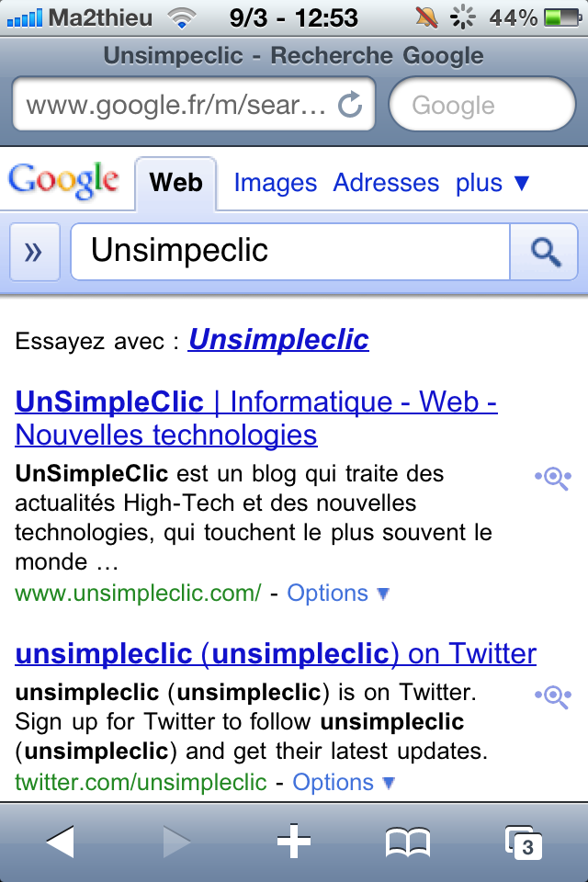Switch to the Adresses tab
Screen dimensions: 588x882
click(x=386, y=183)
